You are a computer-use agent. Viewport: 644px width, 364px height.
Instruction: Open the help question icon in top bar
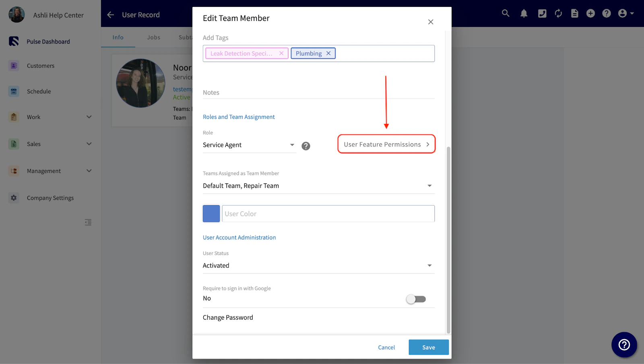tap(607, 14)
